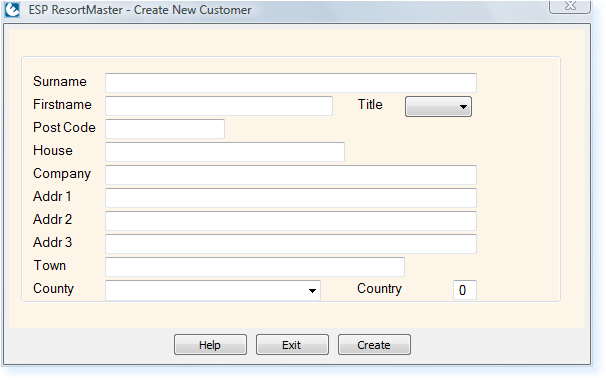Click into the Surname input field
606x380 pixels.
click(291, 83)
